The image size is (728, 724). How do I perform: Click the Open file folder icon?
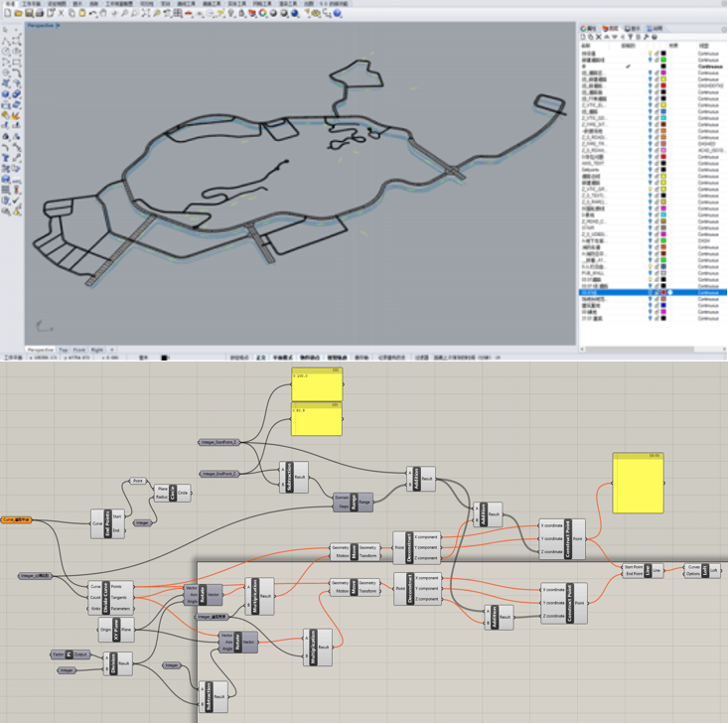(18, 14)
